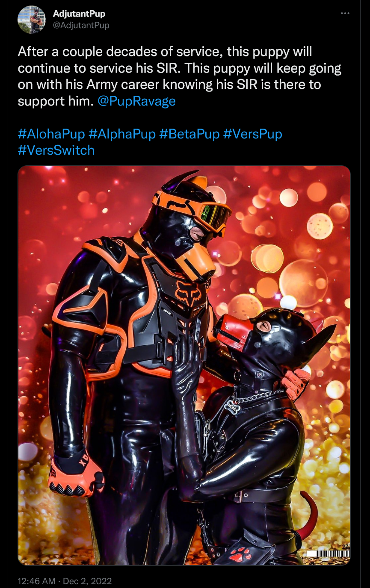
Task: Click the @AdjutantPup handle
Action: (x=81, y=26)
